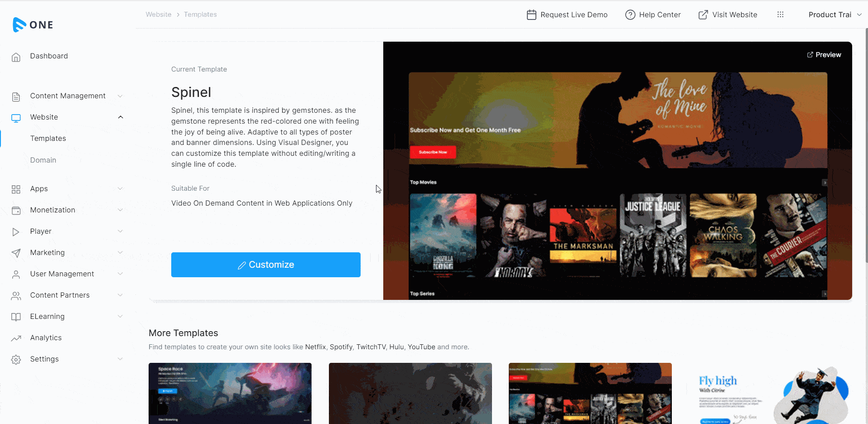Click the Website breadcrumb link

(x=159, y=14)
